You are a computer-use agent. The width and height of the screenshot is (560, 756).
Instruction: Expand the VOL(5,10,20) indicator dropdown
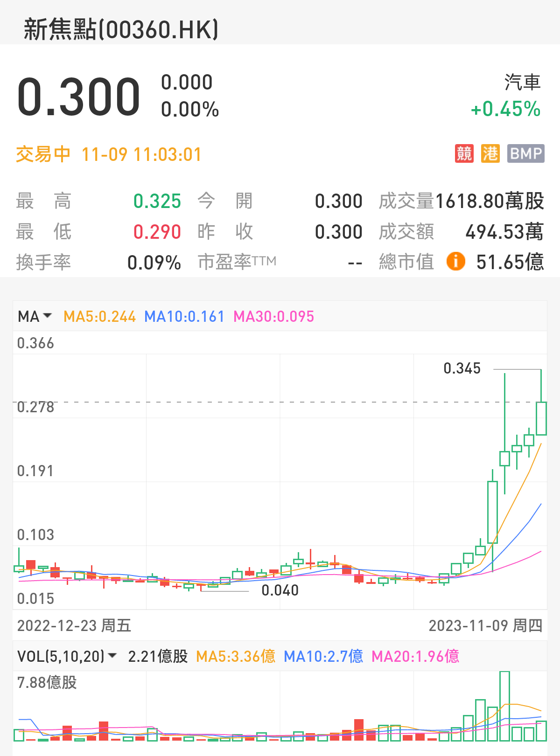point(66,656)
